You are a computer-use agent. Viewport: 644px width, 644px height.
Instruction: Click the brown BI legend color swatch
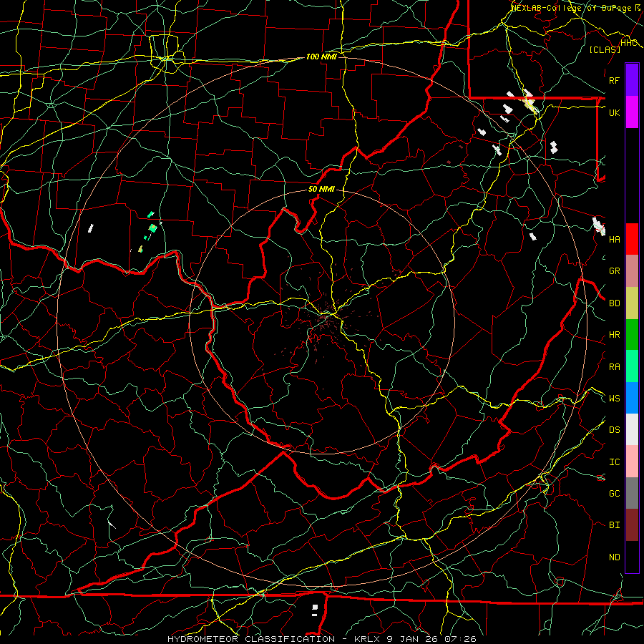tap(632, 525)
